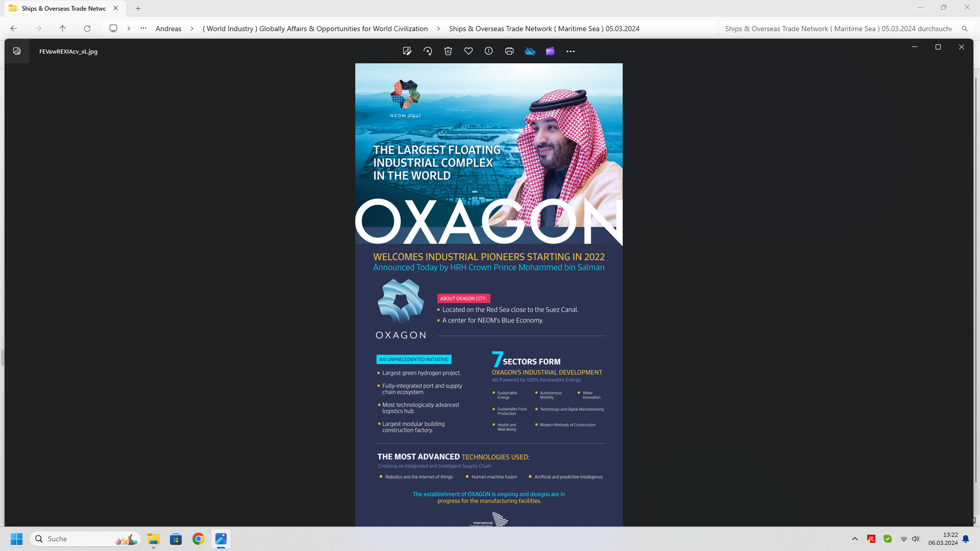Image resolution: width=980 pixels, height=551 pixels.
Task: Expand the chevron after Andreas breadcrumb
Action: 192,29
